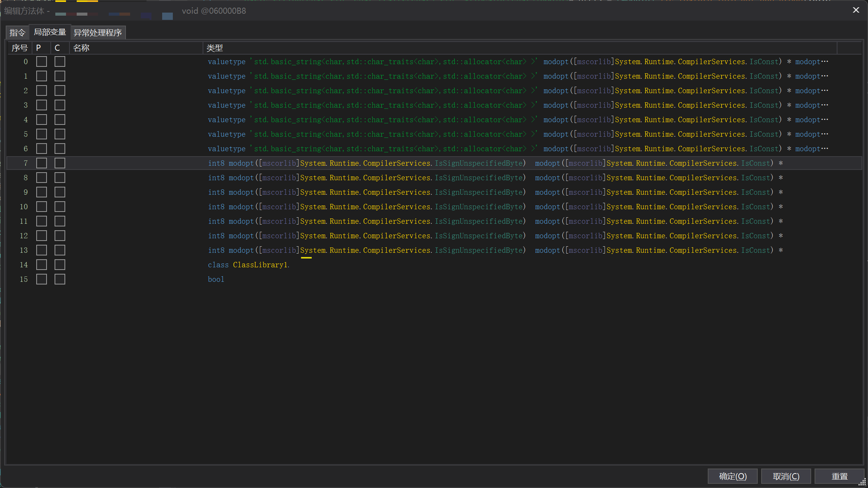Toggle the C checkbox for variable 10
868x488 pixels.
point(60,206)
